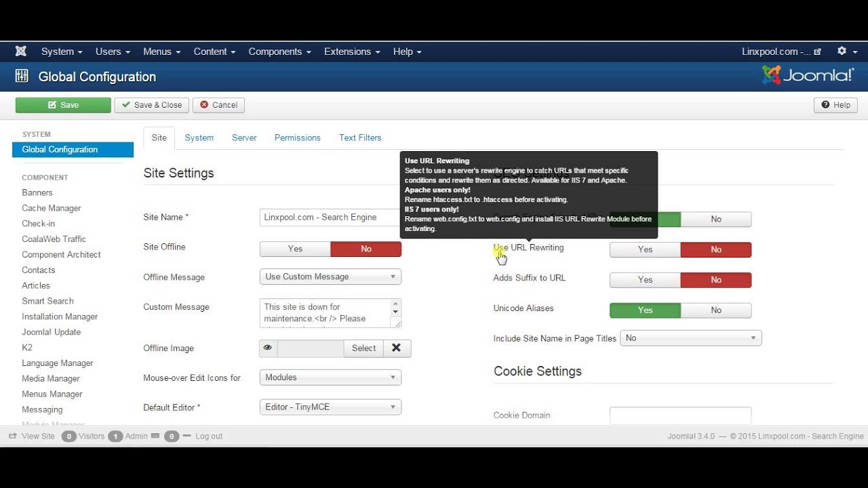Open Banners component settings
Screen dimensions: 868x488
pos(37,192)
